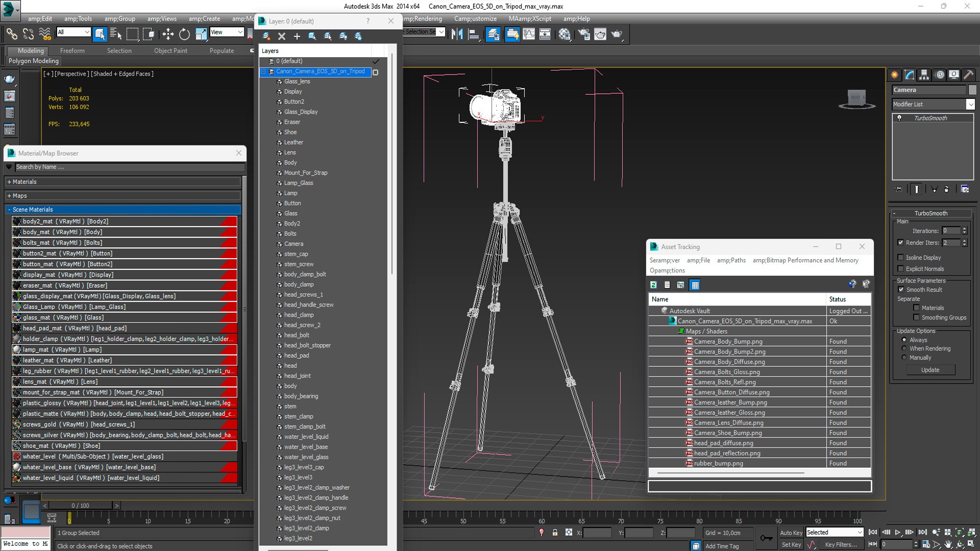980x551 pixels.
Task: Activate the Select Object tool
Action: (100, 34)
